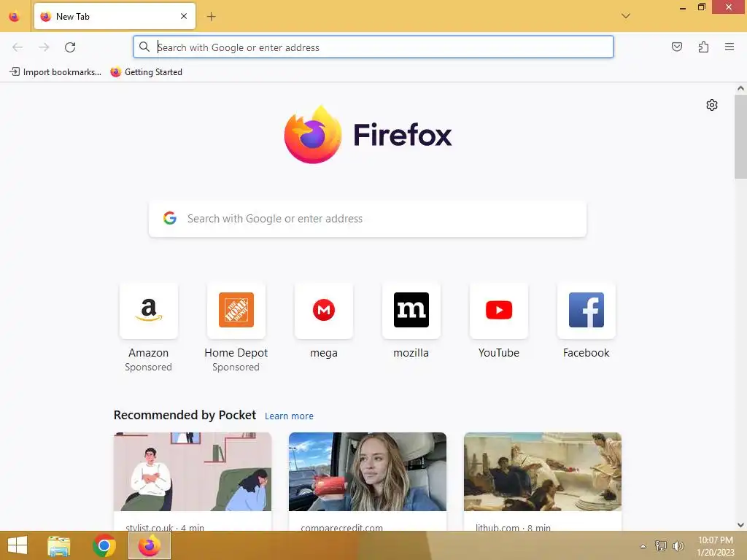
Task: Click the Firefox View icon left of tabs
Action: 15,17
